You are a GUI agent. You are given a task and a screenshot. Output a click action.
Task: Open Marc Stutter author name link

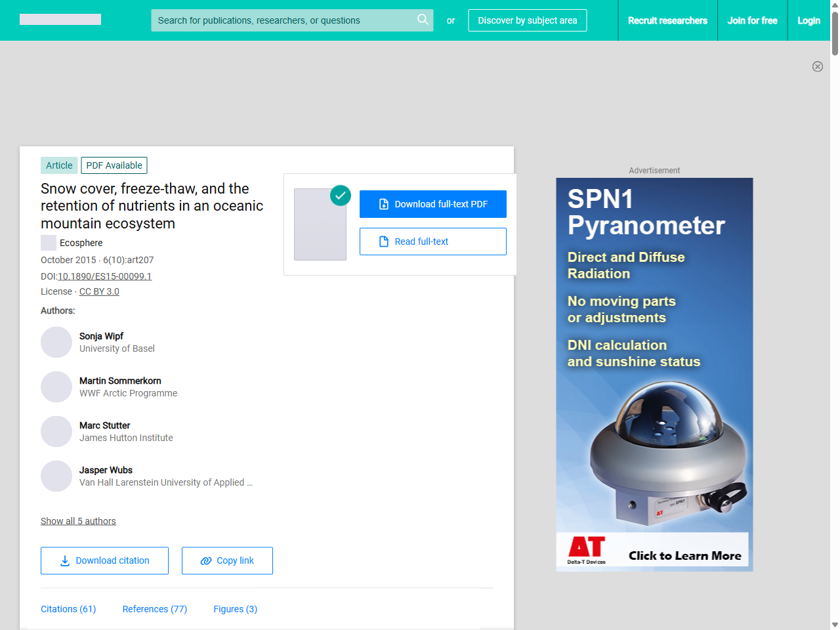pos(105,425)
